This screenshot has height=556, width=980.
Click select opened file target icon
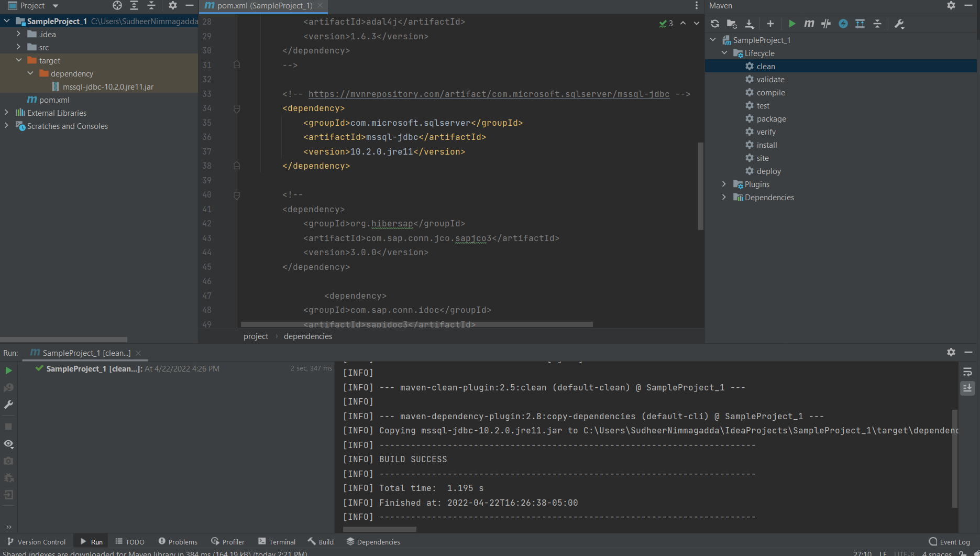[117, 6]
